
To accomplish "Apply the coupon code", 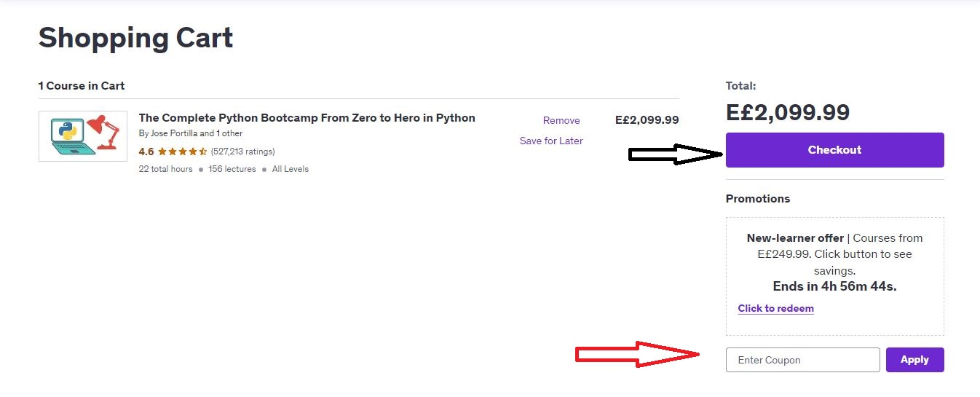I will 914,360.
